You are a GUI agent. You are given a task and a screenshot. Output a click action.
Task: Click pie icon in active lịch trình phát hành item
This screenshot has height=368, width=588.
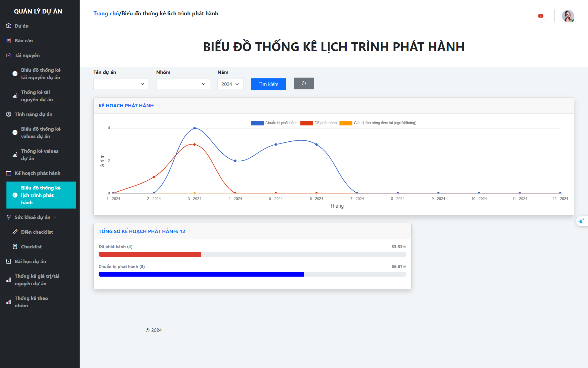point(15,195)
